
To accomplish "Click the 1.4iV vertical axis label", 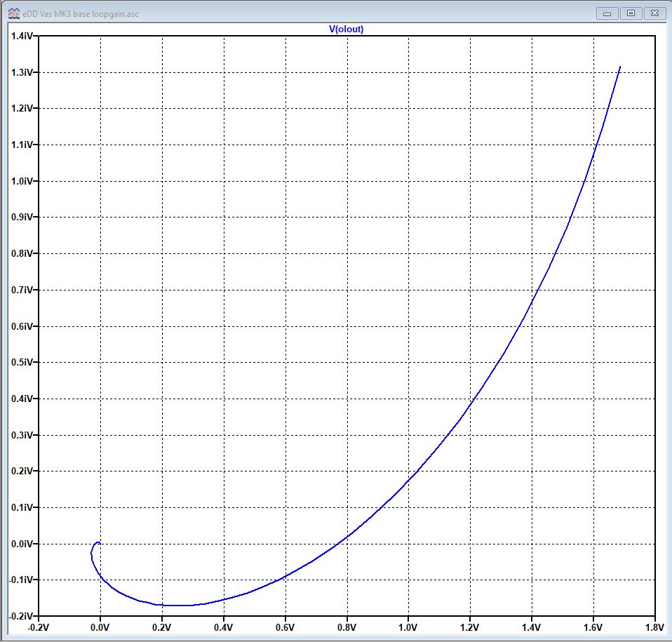I will coord(22,36).
